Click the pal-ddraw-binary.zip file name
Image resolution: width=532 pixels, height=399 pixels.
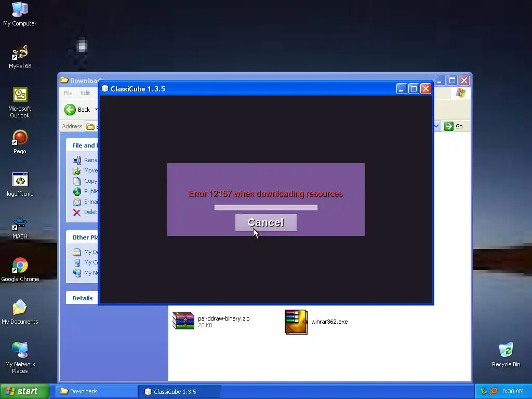[223, 318]
